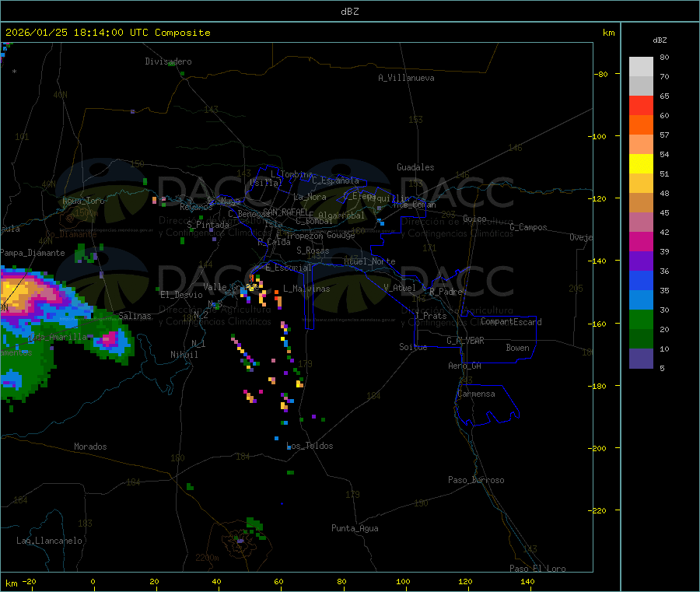The height and width of the screenshot is (592, 700).
Task: Click the dark orange 57-60 dBZ swatch
Action: 641,125
